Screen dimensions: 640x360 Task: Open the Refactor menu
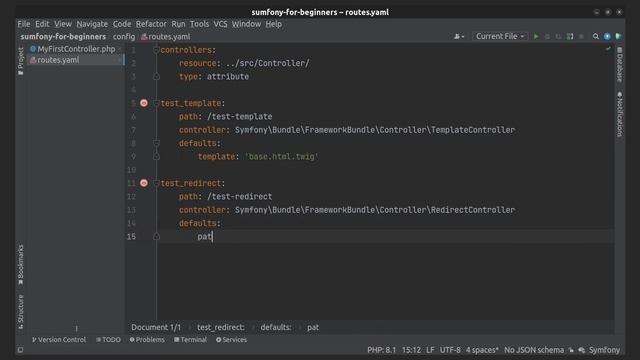(151, 24)
